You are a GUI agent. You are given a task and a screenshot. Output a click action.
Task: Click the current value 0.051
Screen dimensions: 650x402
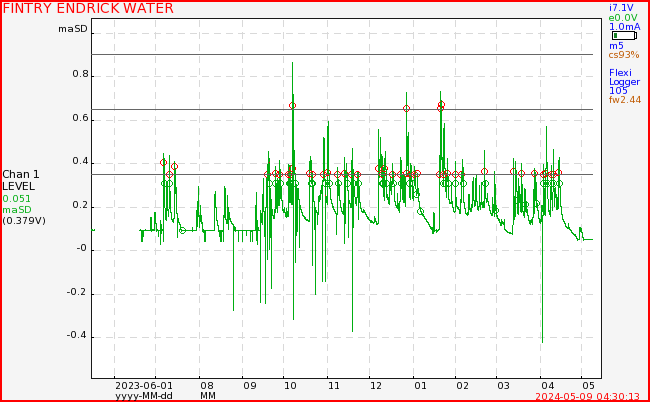17,199
